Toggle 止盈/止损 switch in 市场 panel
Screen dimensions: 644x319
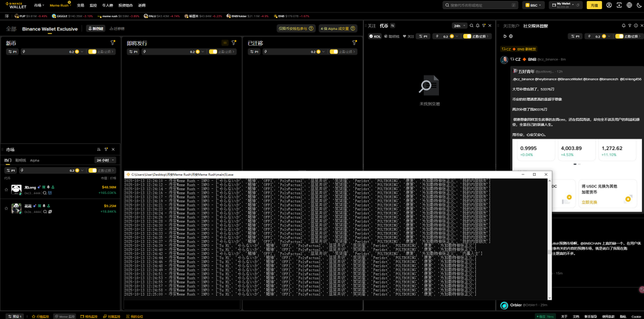(92, 170)
